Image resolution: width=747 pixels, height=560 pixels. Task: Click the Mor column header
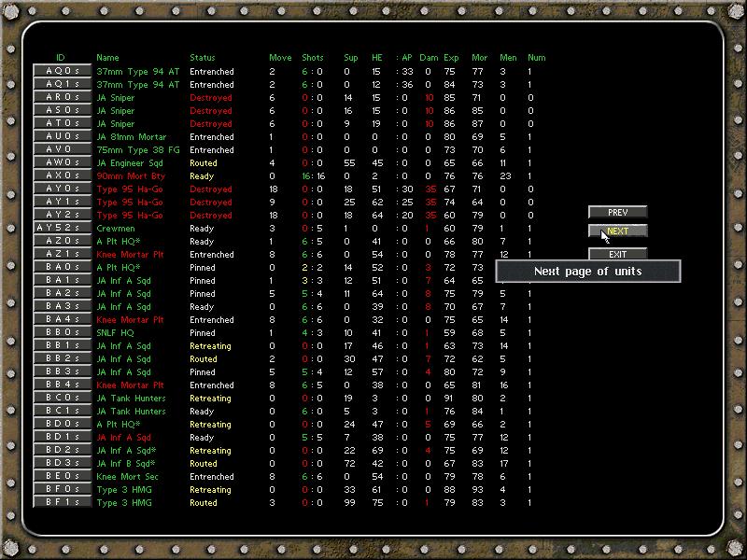(480, 58)
